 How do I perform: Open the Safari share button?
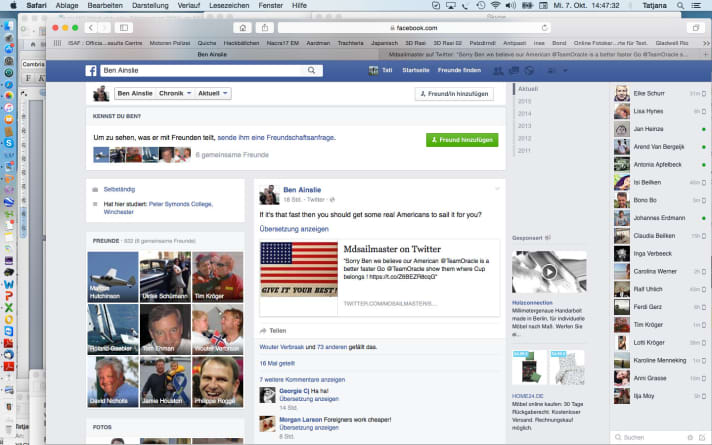[265, 28]
